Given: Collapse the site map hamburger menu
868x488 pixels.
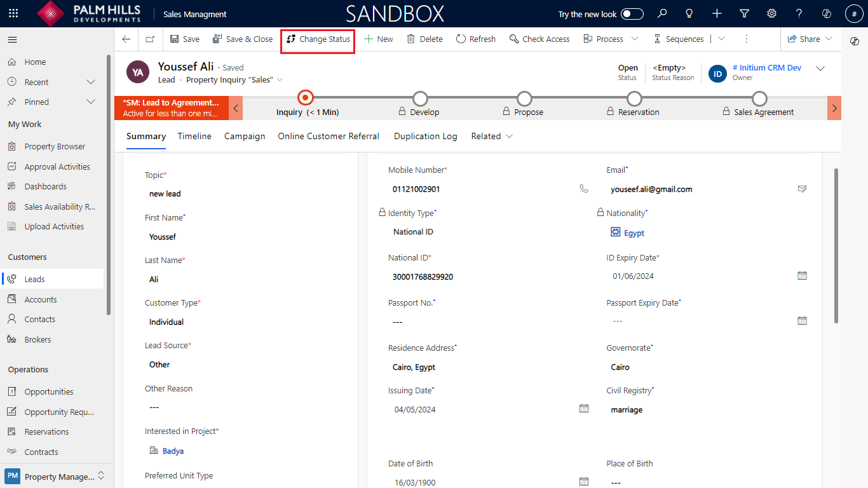Looking at the screenshot, I should pos(12,39).
